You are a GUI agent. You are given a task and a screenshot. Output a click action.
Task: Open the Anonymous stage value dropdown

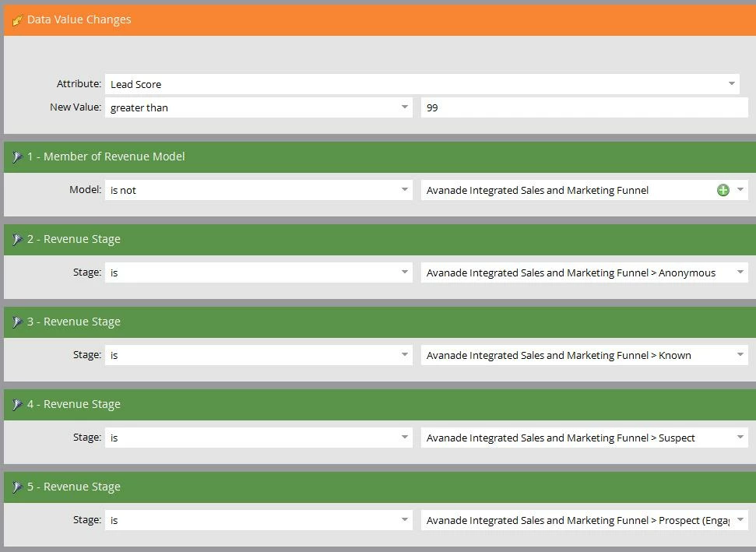740,272
